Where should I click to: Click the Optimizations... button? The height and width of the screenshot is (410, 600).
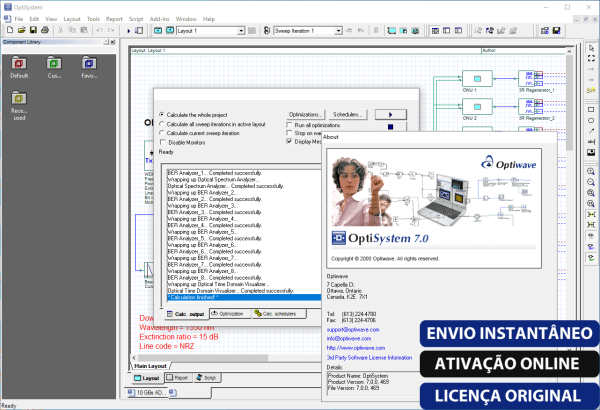306,114
